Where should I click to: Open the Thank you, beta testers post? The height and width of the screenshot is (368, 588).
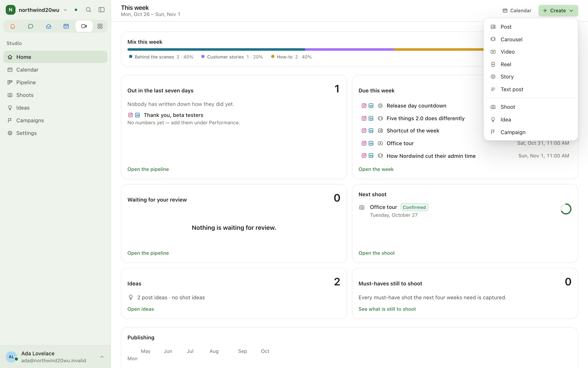pos(173,115)
